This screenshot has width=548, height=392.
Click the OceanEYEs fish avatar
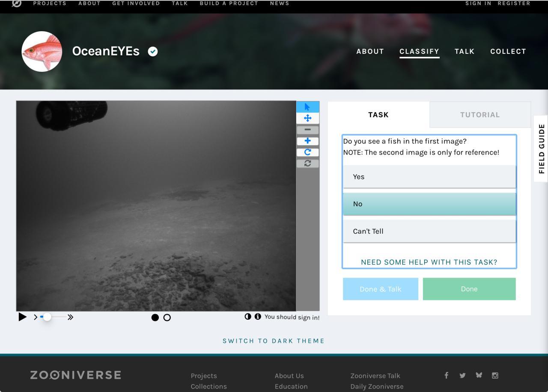(42, 51)
